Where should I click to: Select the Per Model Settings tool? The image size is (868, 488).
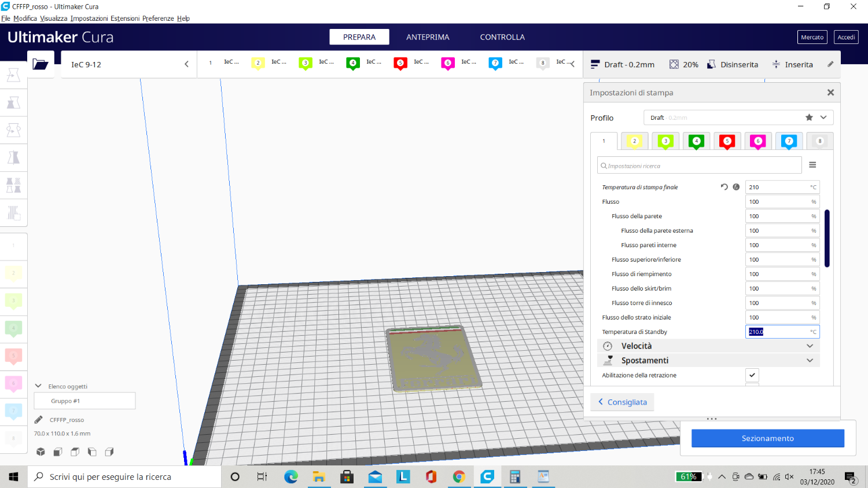click(13, 185)
